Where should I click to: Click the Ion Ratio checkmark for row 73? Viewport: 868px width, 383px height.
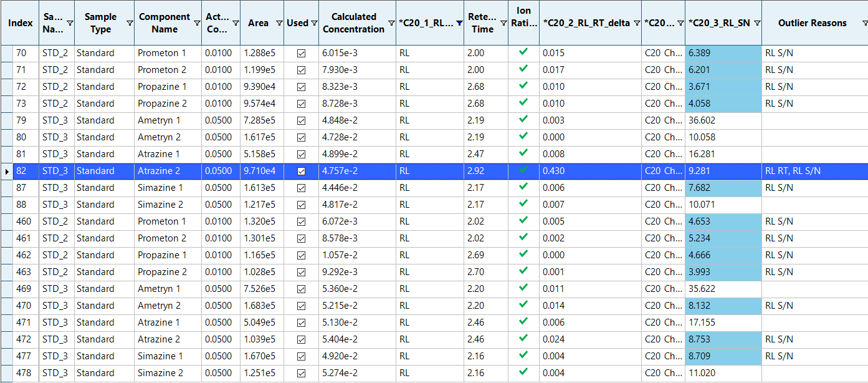pos(523,103)
